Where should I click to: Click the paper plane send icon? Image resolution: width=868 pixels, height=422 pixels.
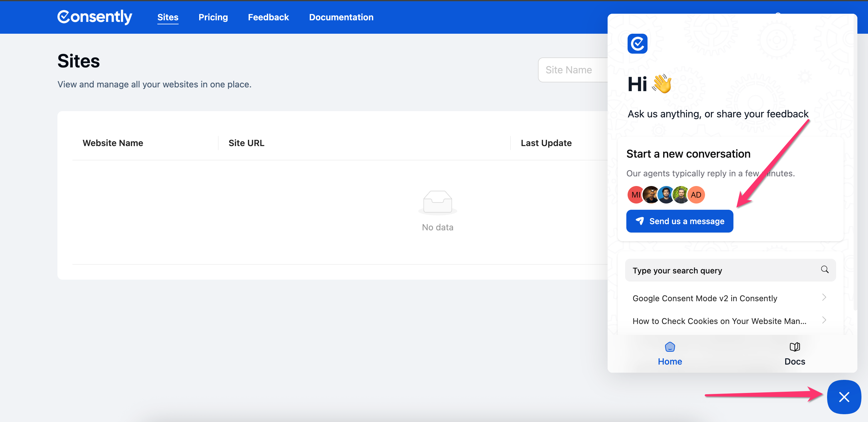pos(639,221)
